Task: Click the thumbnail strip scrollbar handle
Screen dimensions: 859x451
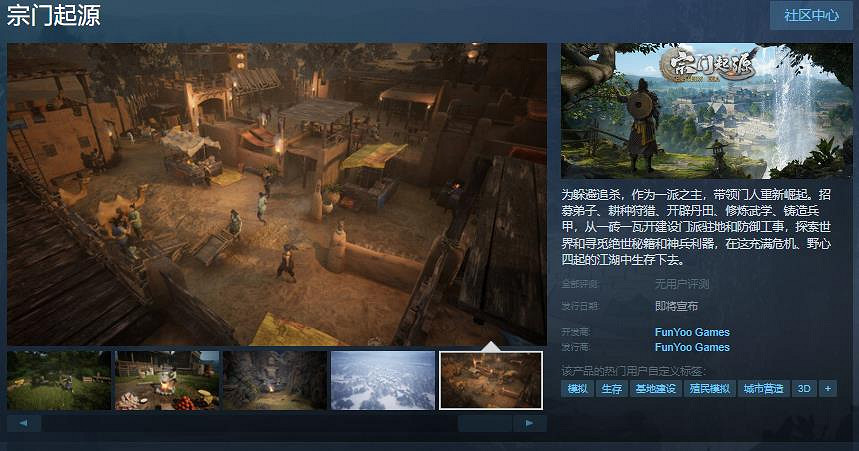Action: click(x=485, y=423)
